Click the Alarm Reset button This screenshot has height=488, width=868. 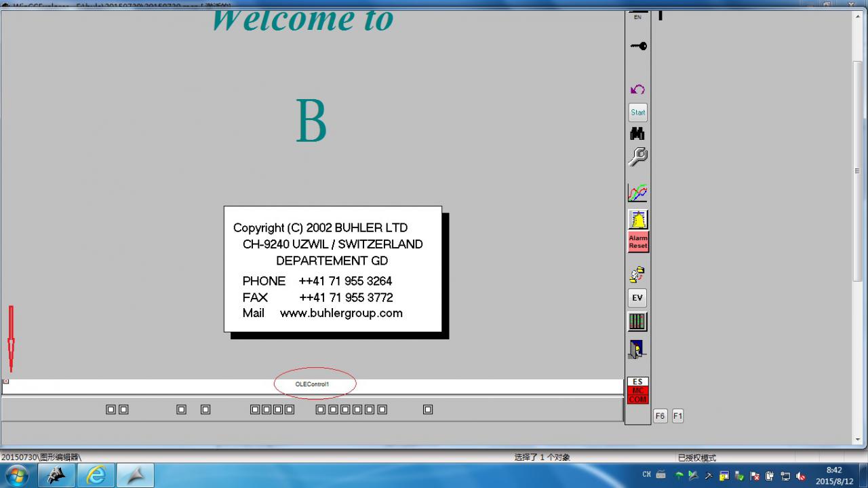click(x=638, y=242)
